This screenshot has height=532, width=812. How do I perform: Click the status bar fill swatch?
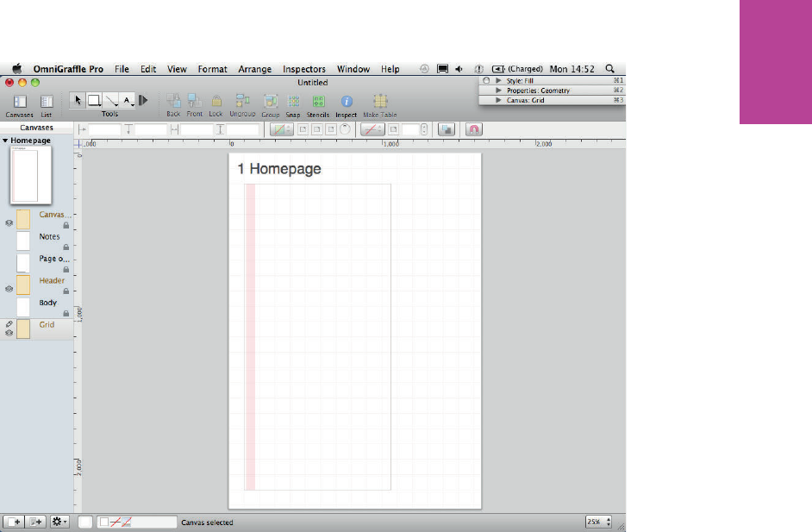(85, 522)
